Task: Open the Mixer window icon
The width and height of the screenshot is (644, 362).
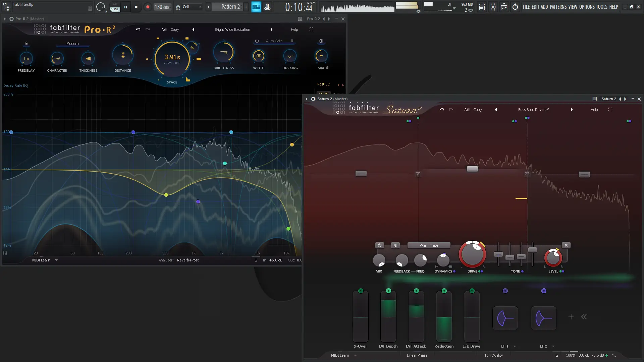Action: point(493,7)
